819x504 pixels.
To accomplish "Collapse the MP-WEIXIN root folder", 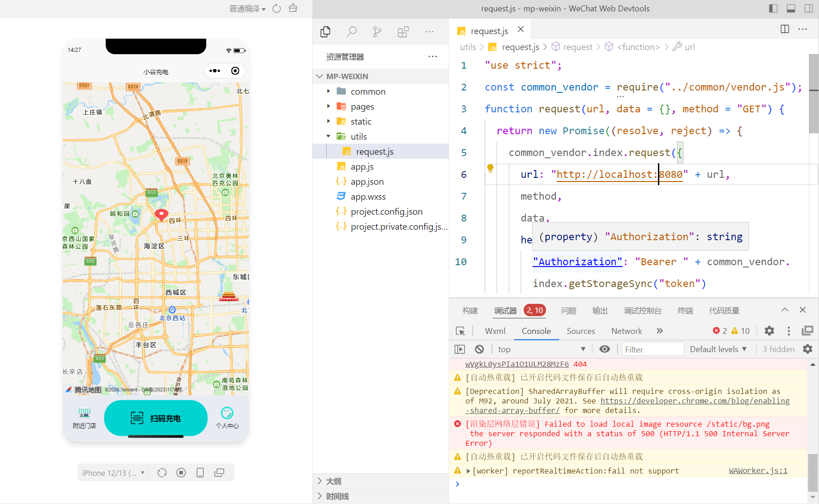I will 380,76.
